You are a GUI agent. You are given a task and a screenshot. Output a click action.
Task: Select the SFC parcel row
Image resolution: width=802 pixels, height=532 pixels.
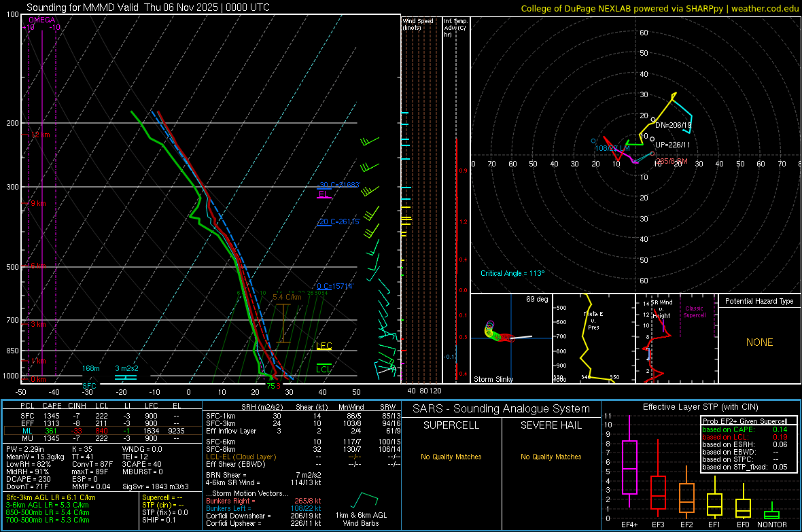click(103, 416)
